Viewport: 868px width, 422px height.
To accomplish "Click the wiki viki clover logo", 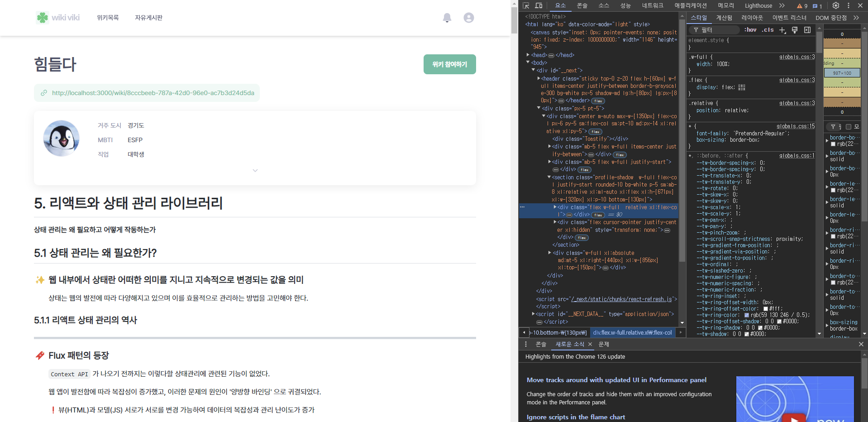I will pos(58,18).
